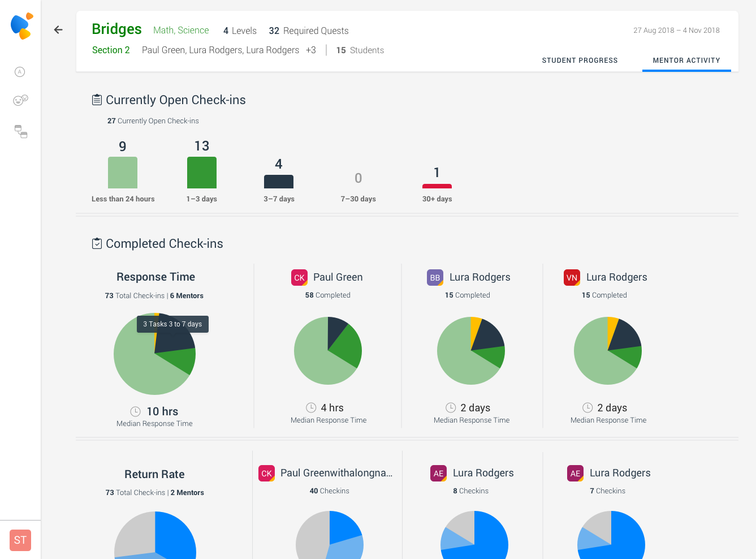Click 40 Checkins text

(x=330, y=491)
